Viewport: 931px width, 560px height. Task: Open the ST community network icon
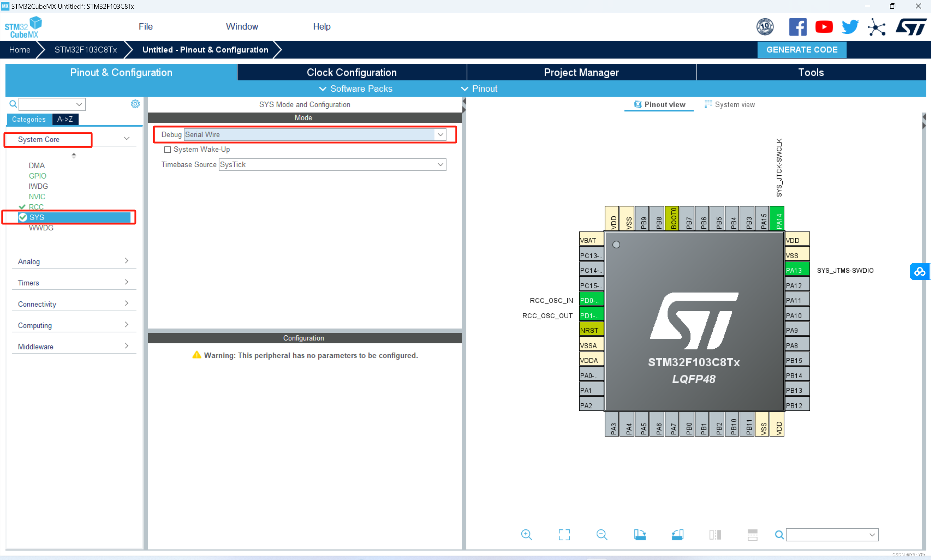(876, 27)
